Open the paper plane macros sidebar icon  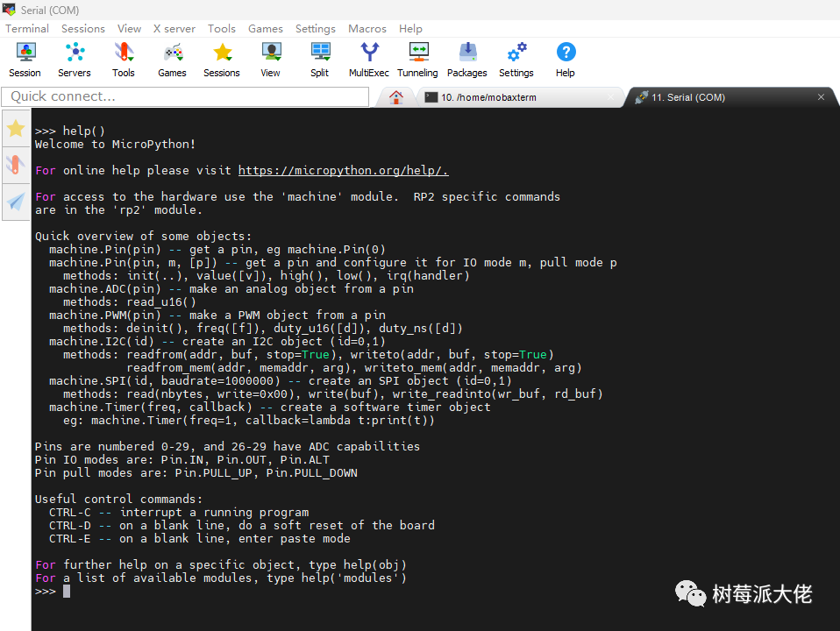click(16, 202)
